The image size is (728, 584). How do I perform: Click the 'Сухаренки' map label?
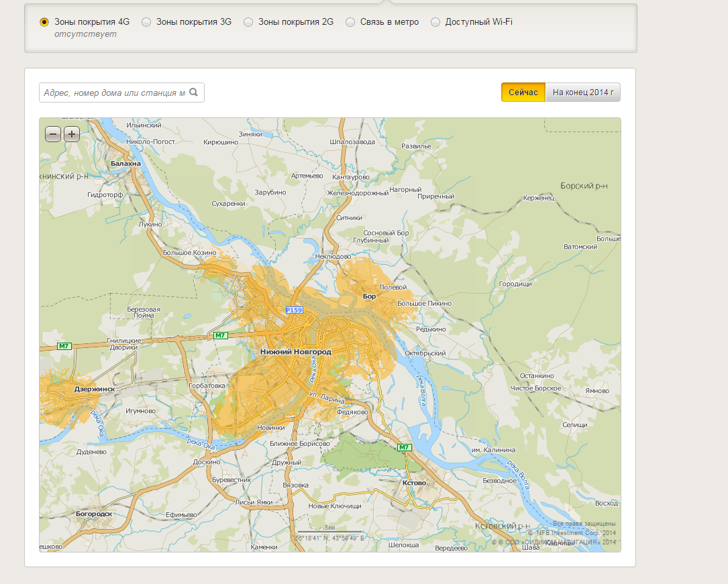(x=228, y=203)
